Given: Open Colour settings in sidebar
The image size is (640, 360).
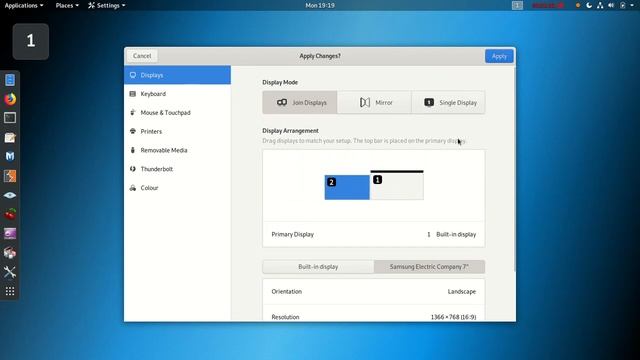Looking at the screenshot, I should pos(178,188).
